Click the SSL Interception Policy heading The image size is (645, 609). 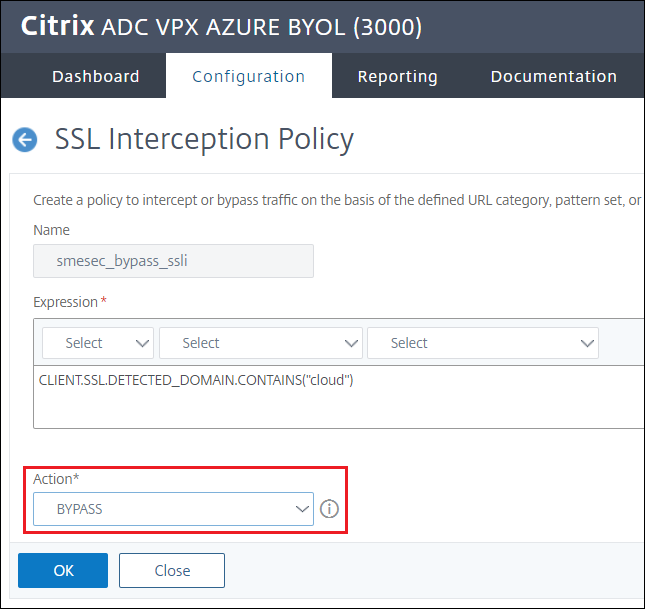(204, 139)
